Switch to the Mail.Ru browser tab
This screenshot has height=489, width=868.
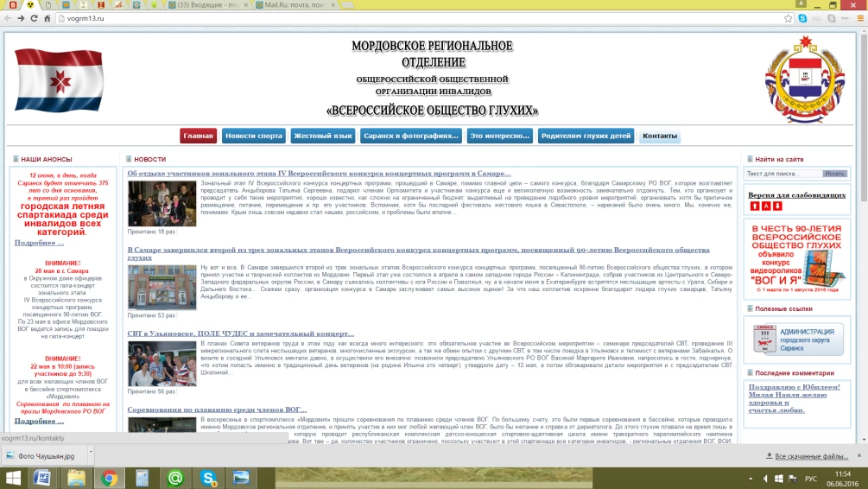[x=295, y=5]
